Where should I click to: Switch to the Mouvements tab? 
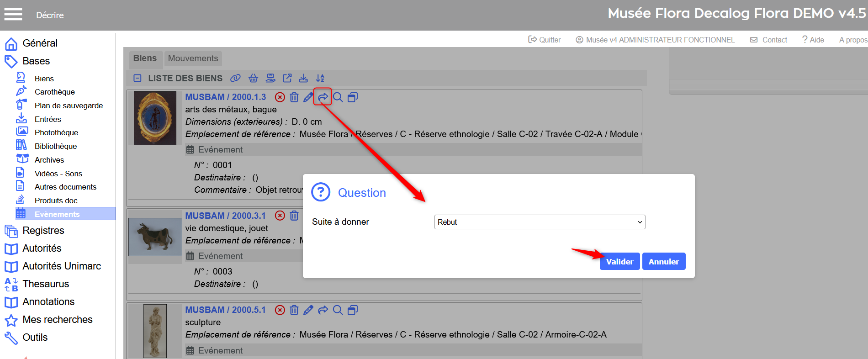[193, 58]
